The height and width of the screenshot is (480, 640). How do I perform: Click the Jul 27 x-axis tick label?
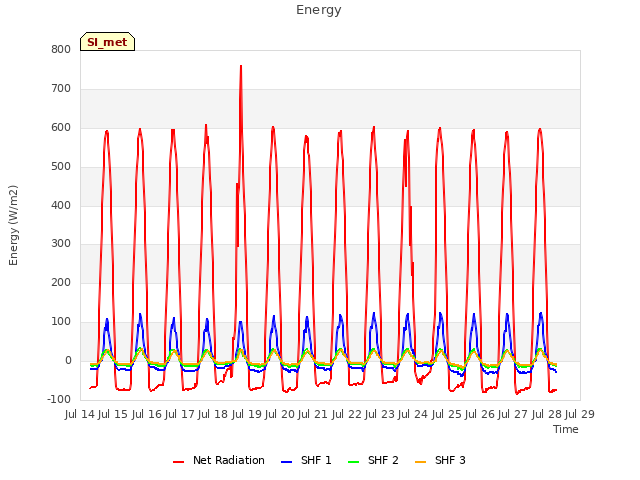tap(513, 414)
